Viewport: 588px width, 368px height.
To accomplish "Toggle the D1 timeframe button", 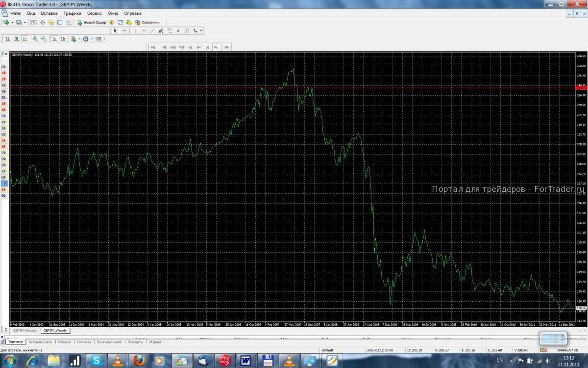I will pyautogui.click(x=207, y=47).
